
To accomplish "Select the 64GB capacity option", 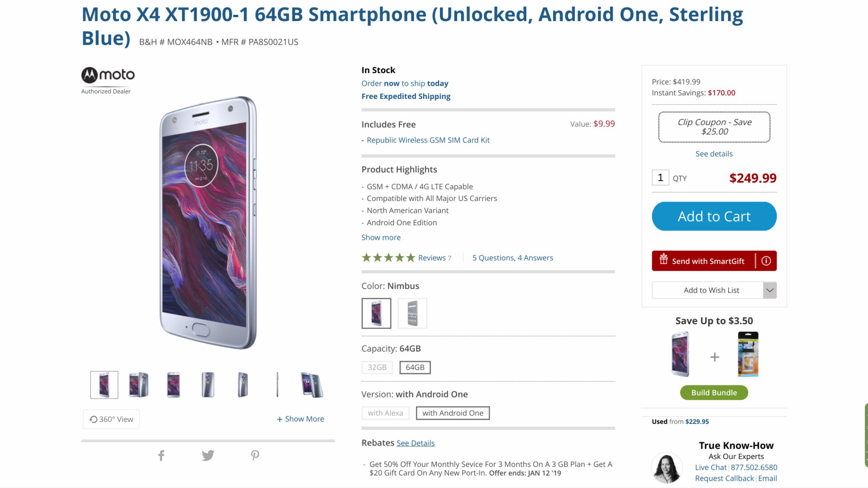I will coord(415,367).
